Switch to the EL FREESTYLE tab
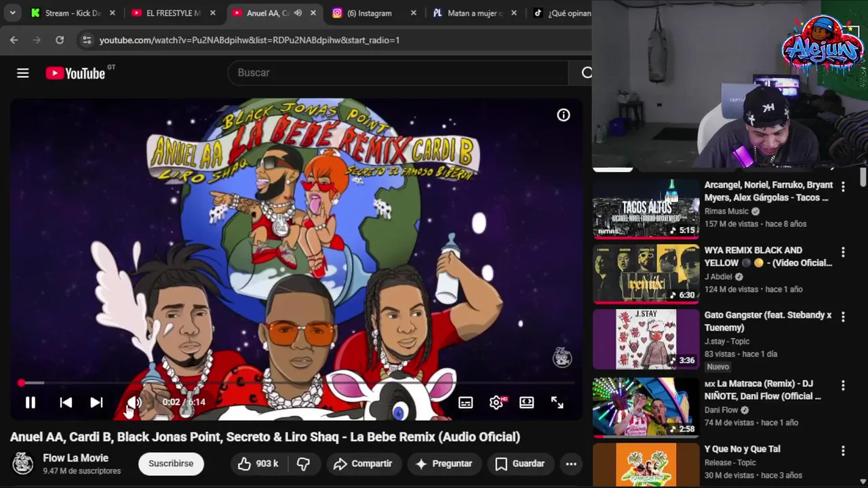Viewport: 868px width, 488px height. (173, 13)
